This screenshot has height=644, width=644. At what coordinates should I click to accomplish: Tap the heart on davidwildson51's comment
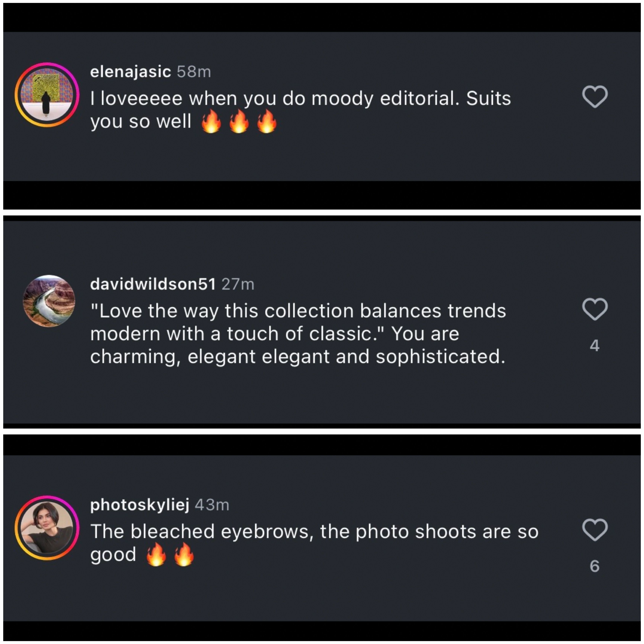(595, 309)
